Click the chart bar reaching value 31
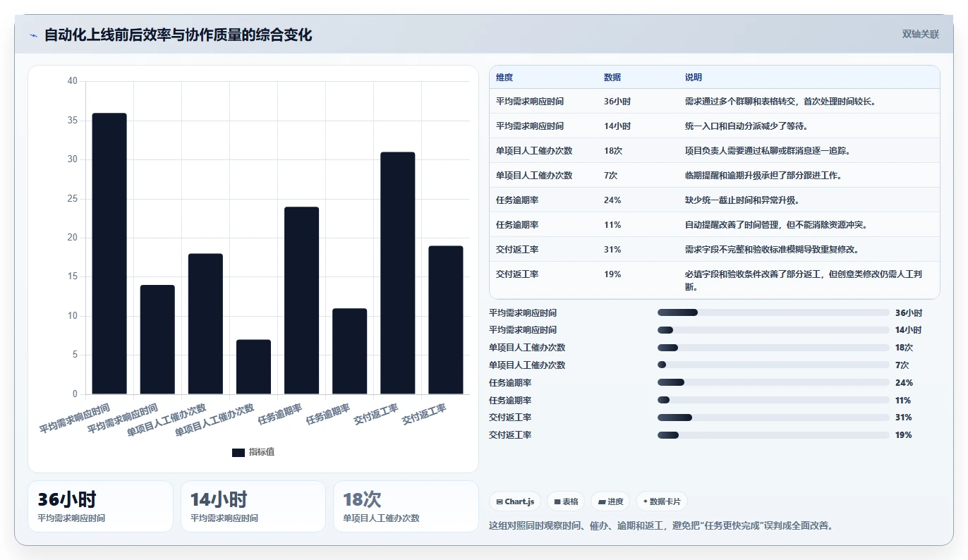 tap(397, 273)
